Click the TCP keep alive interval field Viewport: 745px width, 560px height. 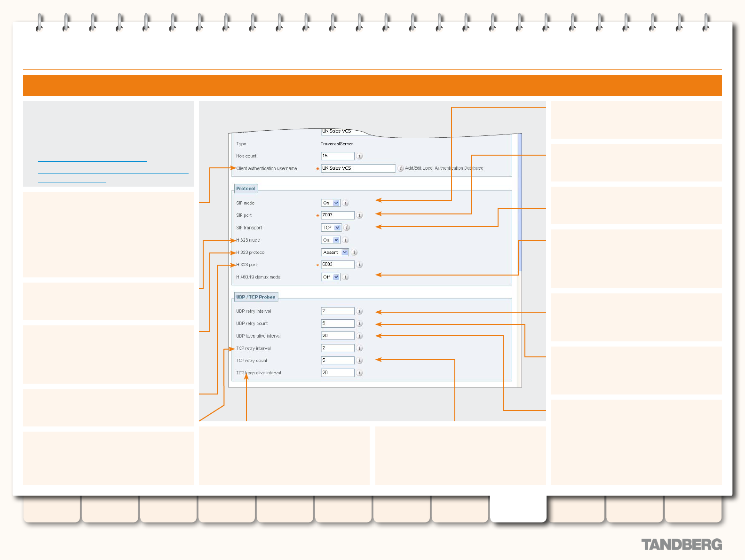click(338, 372)
